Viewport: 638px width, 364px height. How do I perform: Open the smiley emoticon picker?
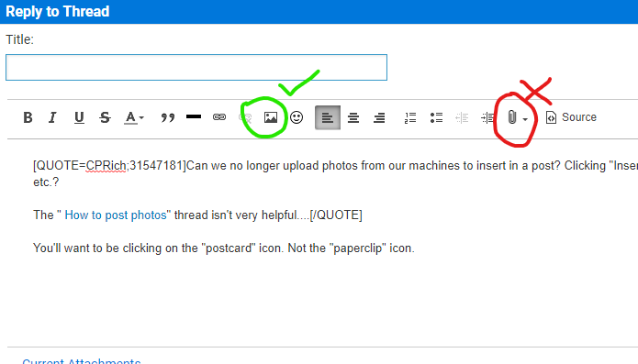coord(297,117)
